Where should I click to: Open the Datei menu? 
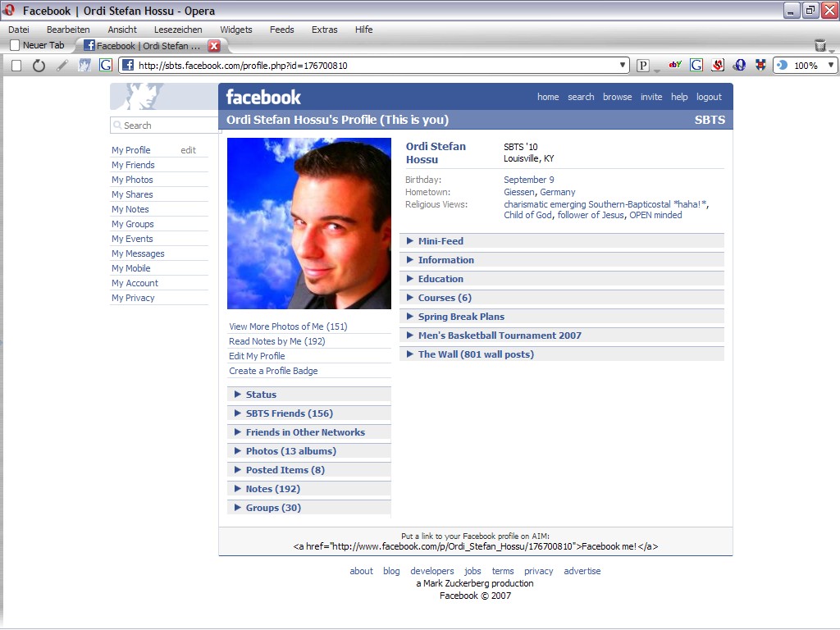[x=19, y=30]
